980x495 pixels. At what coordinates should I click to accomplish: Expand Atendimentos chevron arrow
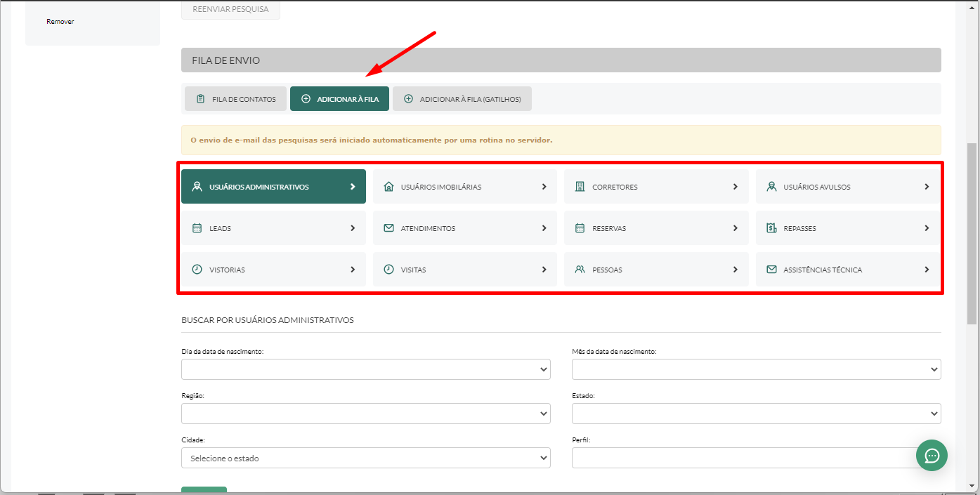(x=544, y=228)
